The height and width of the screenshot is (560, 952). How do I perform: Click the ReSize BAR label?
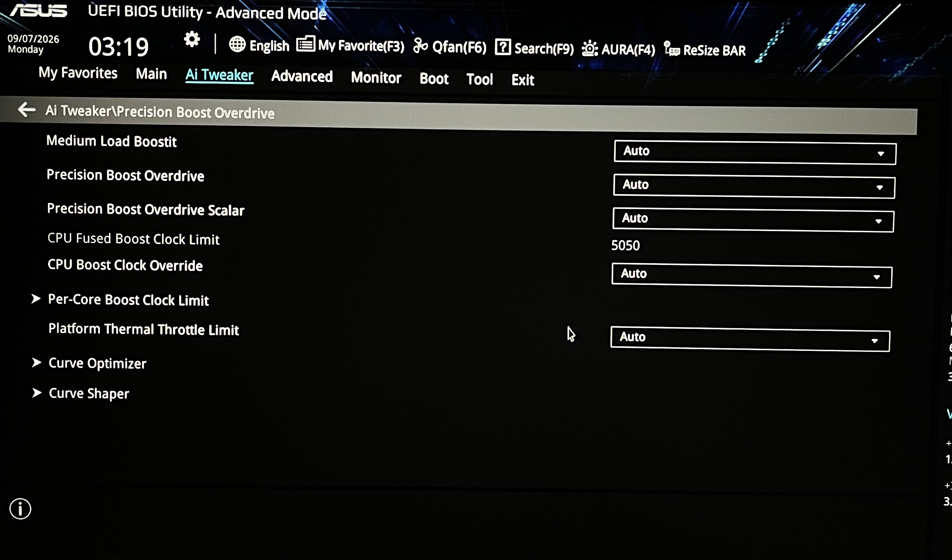[x=715, y=50]
